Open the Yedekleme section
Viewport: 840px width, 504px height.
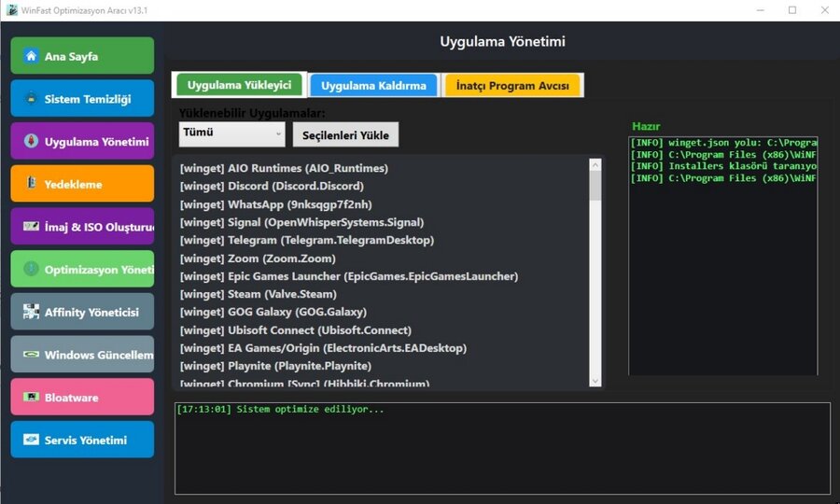pos(82,184)
